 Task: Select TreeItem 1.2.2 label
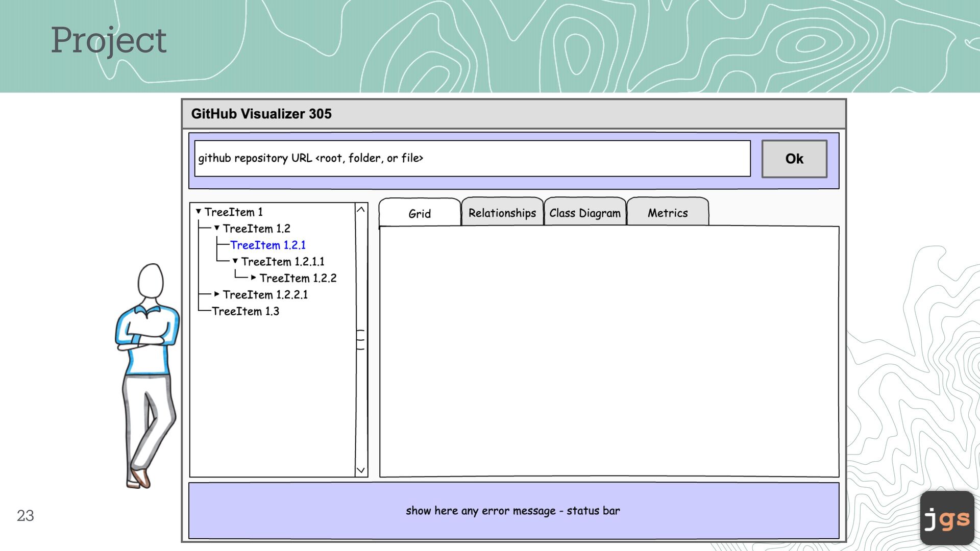click(298, 278)
